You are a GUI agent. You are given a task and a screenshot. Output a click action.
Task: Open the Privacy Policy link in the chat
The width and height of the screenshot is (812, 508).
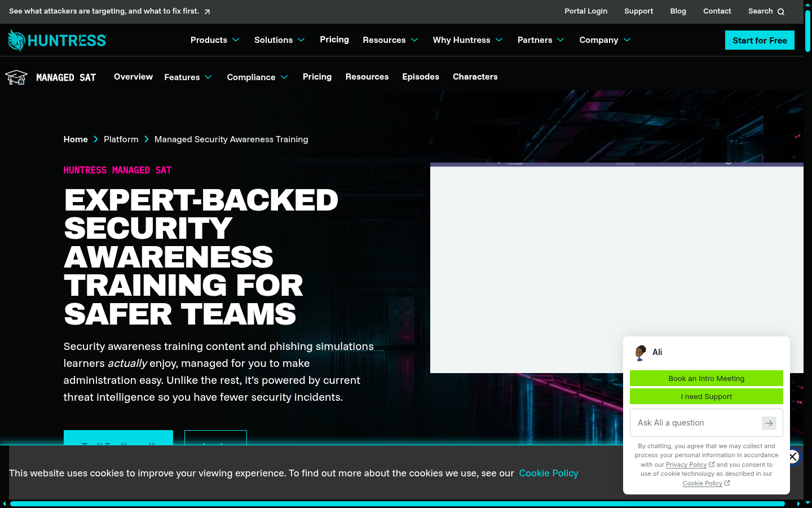pyautogui.click(x=686, y=465)
